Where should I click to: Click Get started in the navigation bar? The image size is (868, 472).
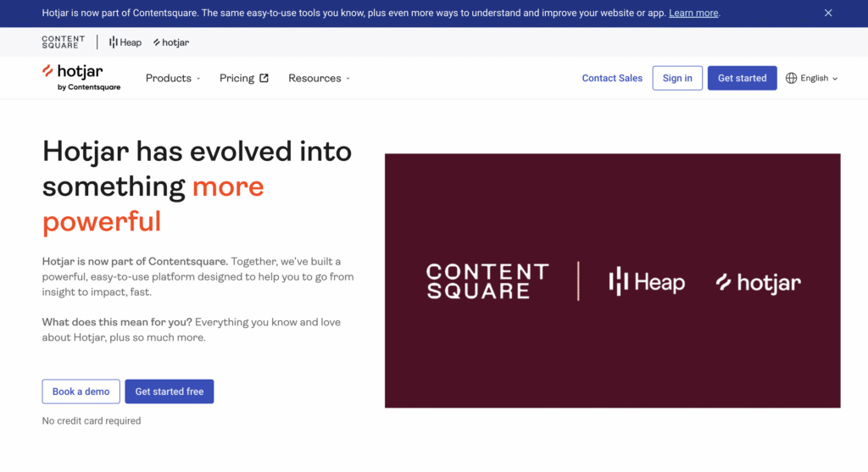click(742, 78)
